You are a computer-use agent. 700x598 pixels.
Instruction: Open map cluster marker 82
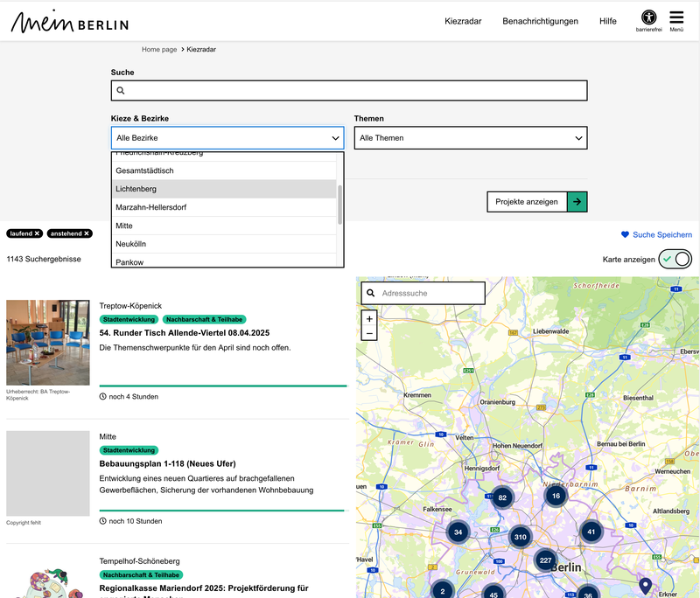point(502,497)
